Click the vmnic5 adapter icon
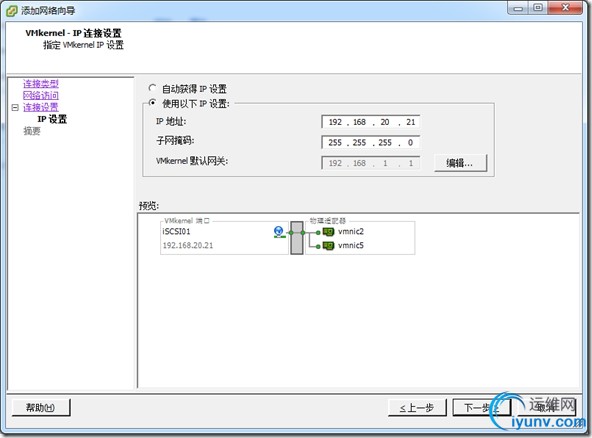 click(x=328, y=246)
